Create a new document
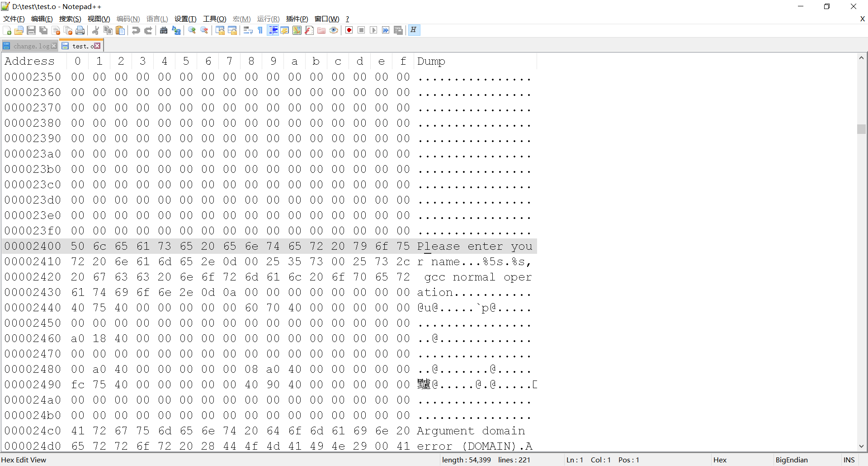Screen dimensions: 868x466 7,30
